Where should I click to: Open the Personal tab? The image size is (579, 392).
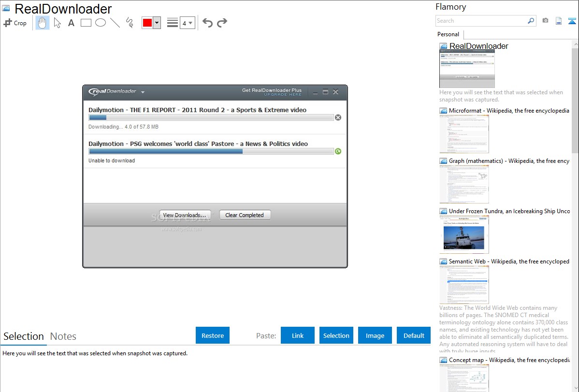tap(448, 34)
